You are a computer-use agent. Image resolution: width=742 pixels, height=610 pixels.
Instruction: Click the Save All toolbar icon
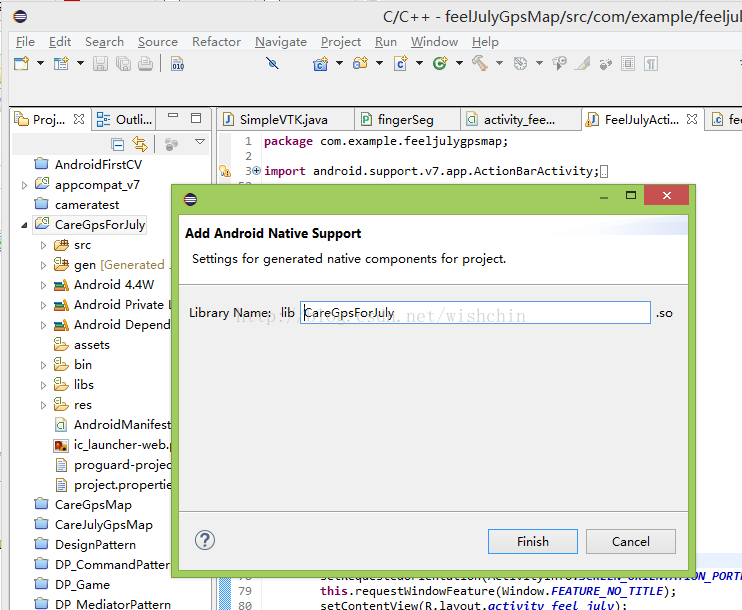[123, 63]
